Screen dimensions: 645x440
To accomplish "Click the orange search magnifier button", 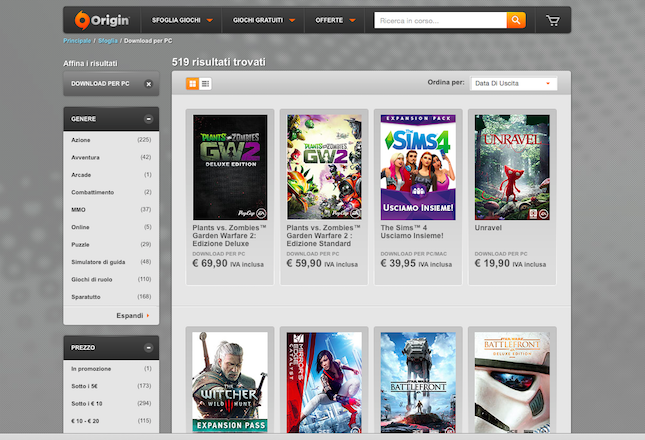I will [516, 20].
